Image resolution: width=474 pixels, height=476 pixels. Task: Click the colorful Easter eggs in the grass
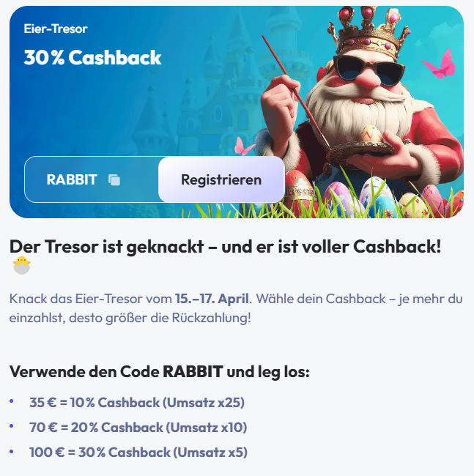click(x=374, y=194)
